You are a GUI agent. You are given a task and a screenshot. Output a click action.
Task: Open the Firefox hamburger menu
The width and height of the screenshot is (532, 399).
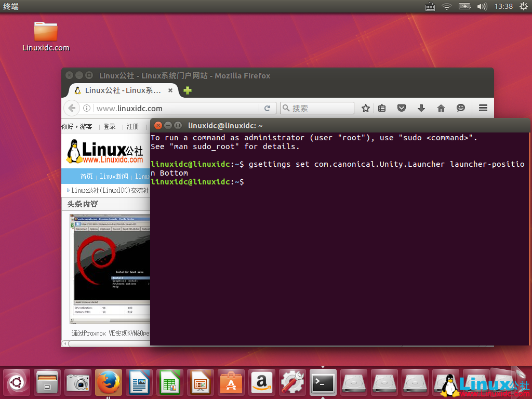click(483, 108)
